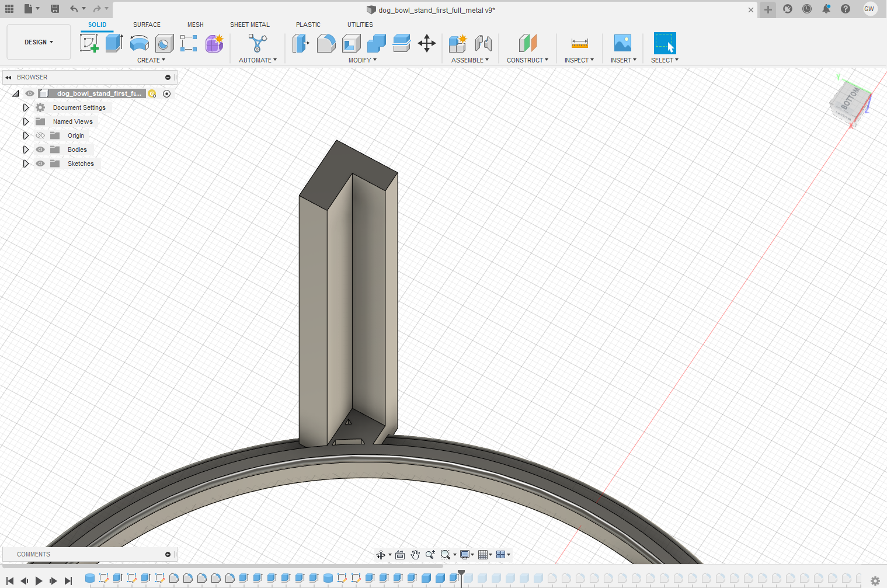
Task: Select the New Component tool
Action: pos(458,43)
